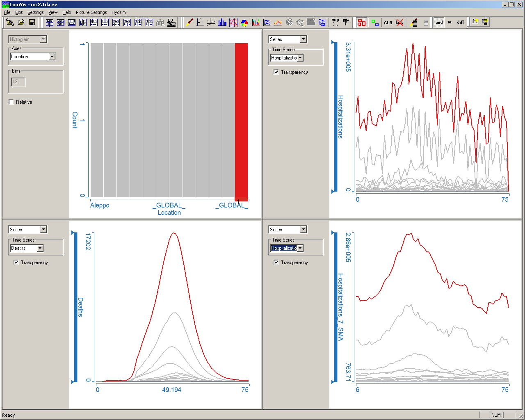Click the 763.71 axis minimum label

[348, 372]
